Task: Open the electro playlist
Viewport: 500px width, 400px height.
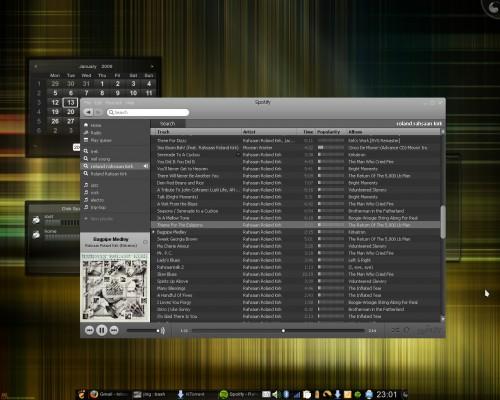Action: (x=115, y=200)
